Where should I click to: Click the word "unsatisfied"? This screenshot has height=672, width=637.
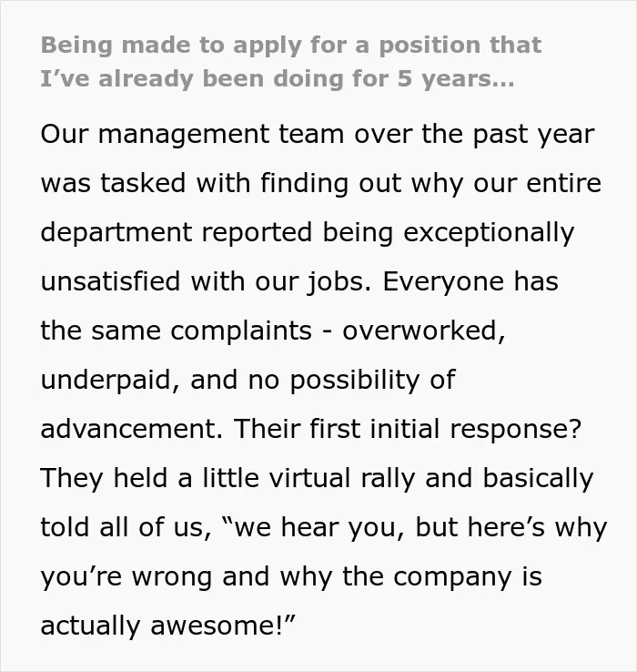pos(110,281)
